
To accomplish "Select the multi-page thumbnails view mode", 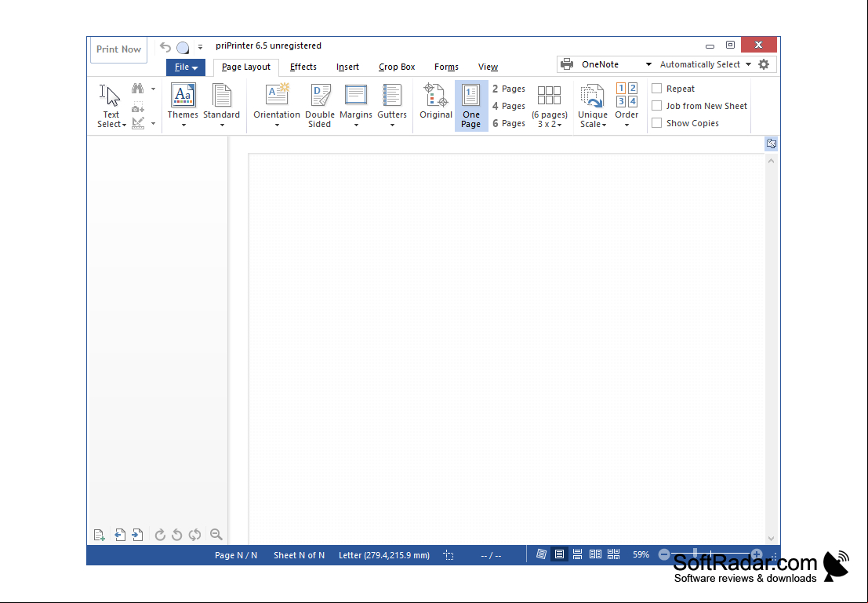I will [x=613, y=554].
